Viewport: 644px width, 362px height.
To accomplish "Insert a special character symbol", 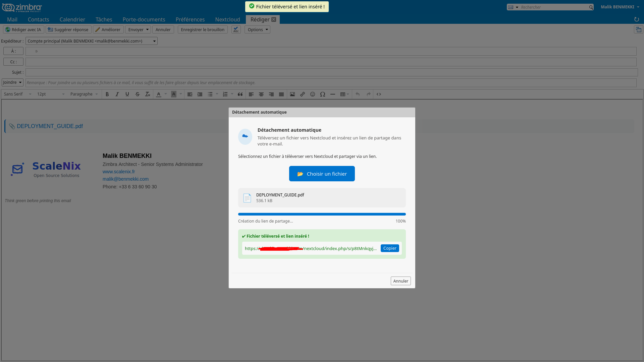I will (322, 94).
